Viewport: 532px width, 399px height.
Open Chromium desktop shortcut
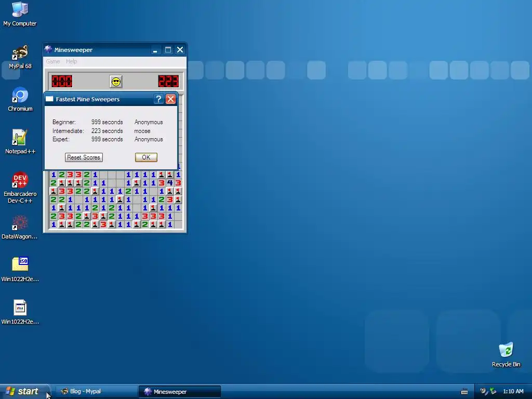(x=20, y=99)
